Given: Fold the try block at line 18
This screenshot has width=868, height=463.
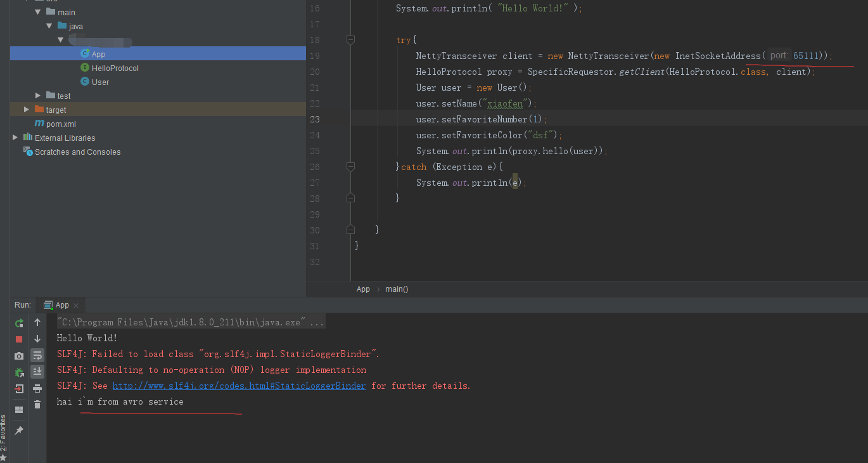Looking at the screenshot, I should click(x=350, y=40).
